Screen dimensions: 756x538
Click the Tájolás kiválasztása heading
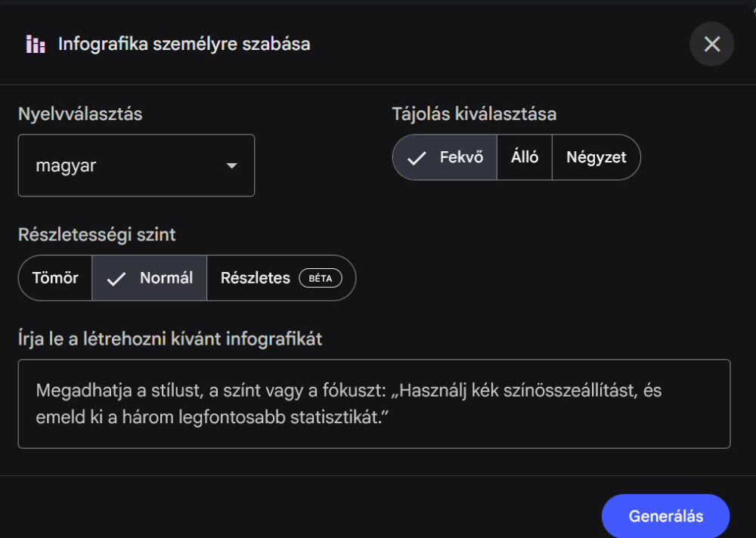click(474, 114)
